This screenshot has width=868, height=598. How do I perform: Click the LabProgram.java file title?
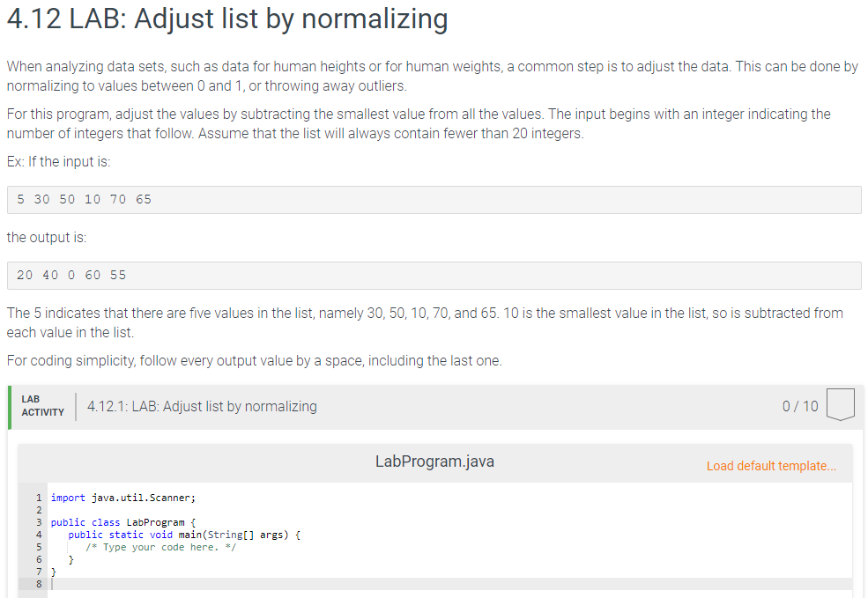(x=434, y=461)
